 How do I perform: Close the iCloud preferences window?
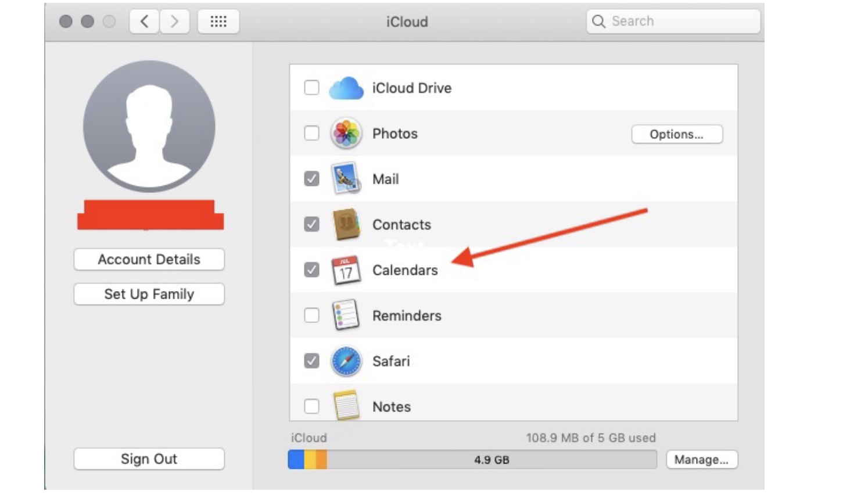66,21
